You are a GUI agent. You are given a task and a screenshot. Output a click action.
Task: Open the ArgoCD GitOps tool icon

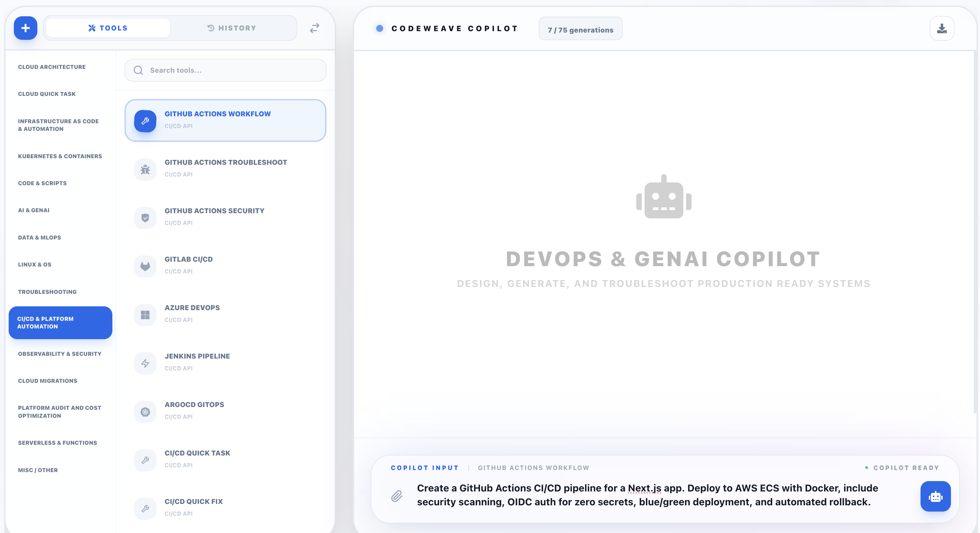pyautogui.click(x=145, y=411)
